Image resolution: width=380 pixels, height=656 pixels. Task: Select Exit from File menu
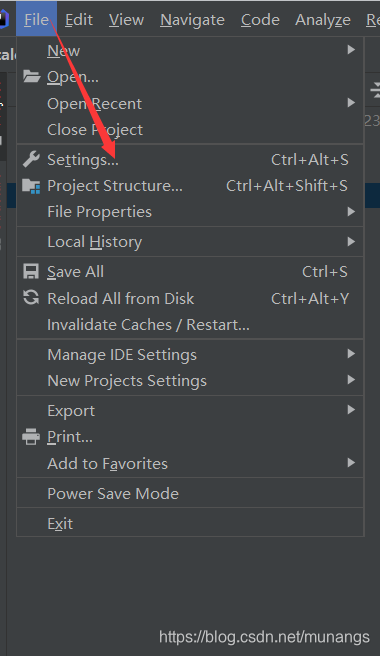(190, 523)
